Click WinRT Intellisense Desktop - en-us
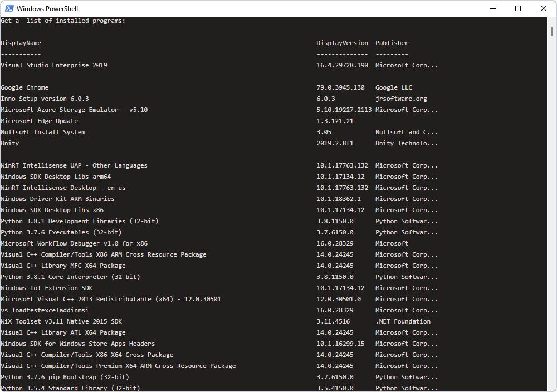This screenshot has height=392, width=557. tap(63, 188)
